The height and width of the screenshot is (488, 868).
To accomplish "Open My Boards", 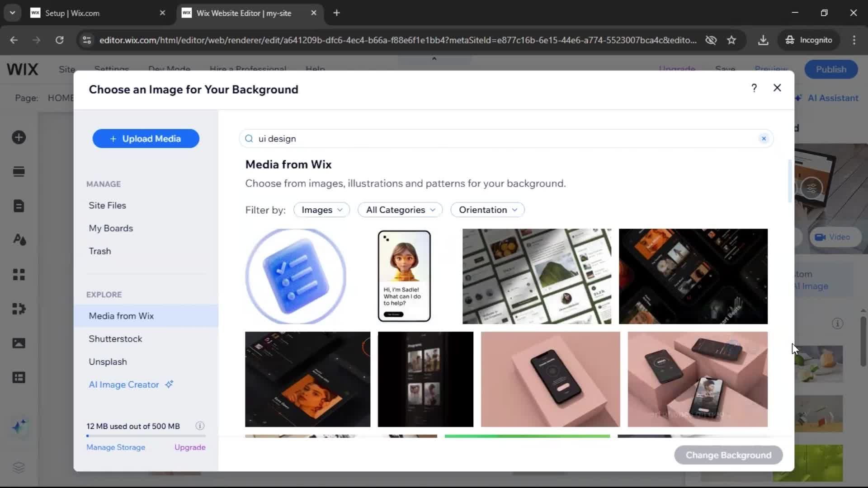I will (111, 228).
